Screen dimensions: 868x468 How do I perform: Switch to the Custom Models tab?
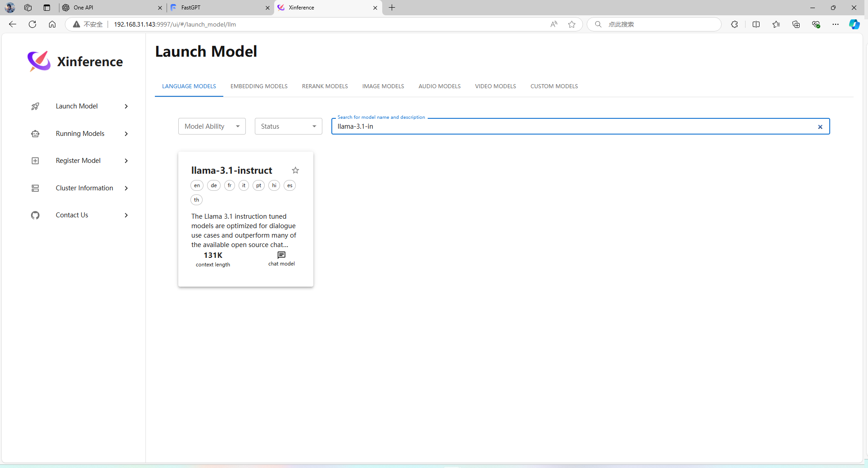(554, 86)
